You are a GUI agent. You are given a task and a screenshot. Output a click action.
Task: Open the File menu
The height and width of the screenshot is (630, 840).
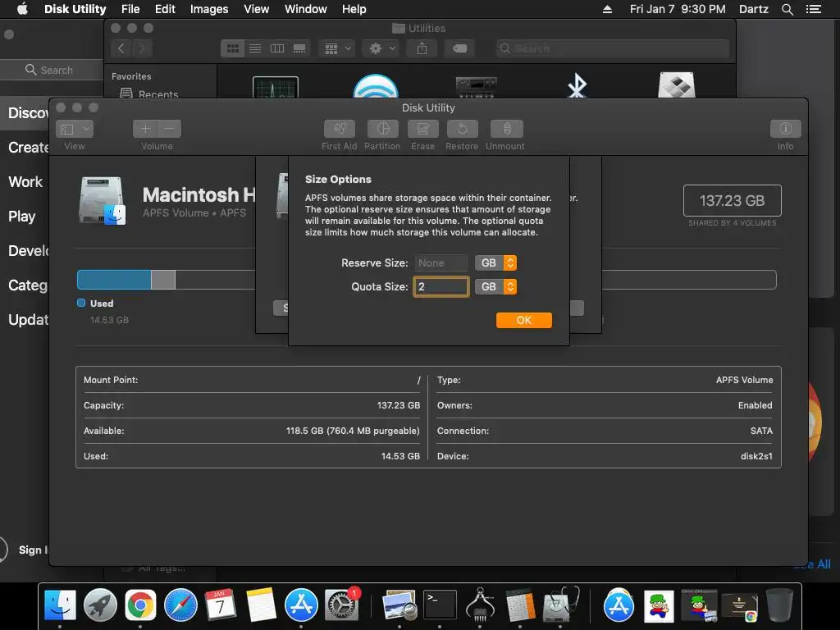pyautogui.click(x=130, y=9)
